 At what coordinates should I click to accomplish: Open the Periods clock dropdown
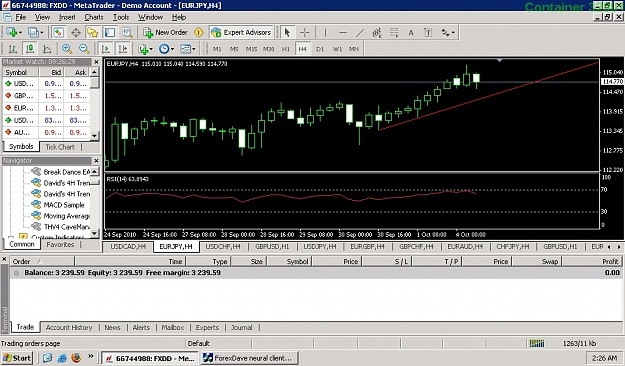pyautogui.click(x=166, y=49)
